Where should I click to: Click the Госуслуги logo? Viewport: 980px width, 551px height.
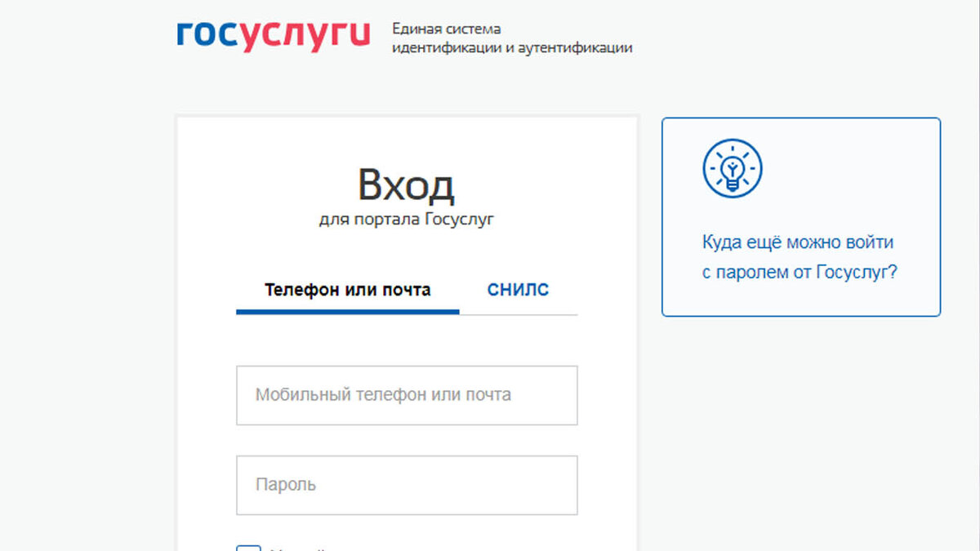pyautogui.click(x=273, y=36)
